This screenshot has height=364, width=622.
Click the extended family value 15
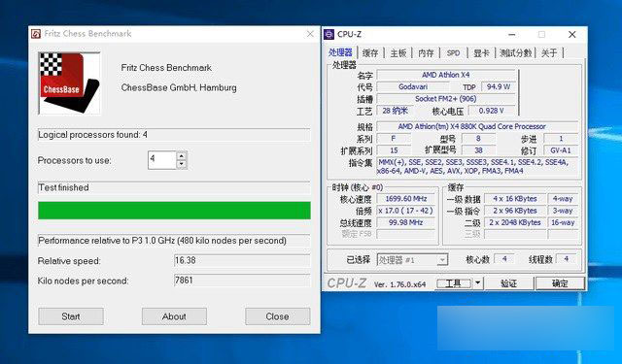[394, 150]
